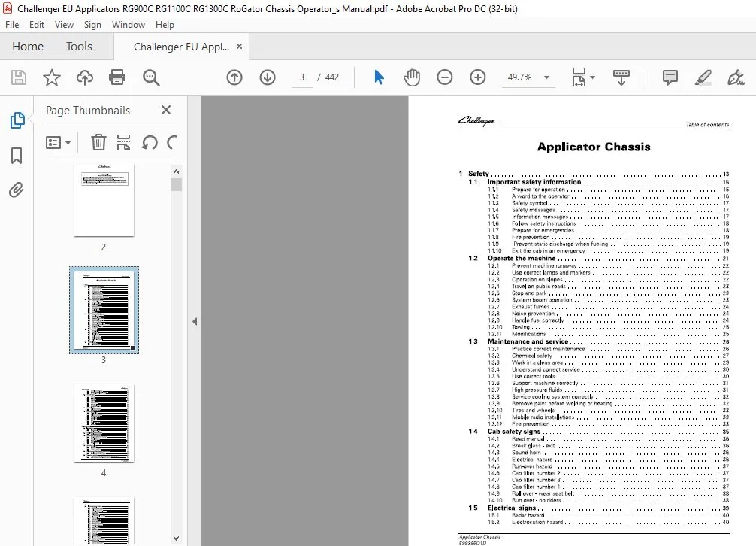Image resolution: width=756 pixels, height=546 pixels.
Task: Select page 2 thumbnail
Action: pyautogui.click(x=104, y=200)
